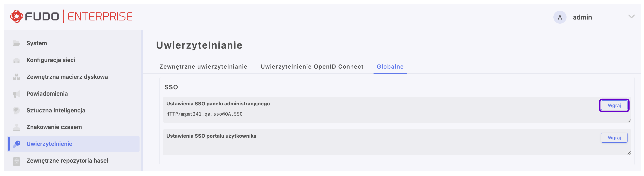Click the Znakowanie czasem stamp icon

pyautogui.click(x=17, y=127)
